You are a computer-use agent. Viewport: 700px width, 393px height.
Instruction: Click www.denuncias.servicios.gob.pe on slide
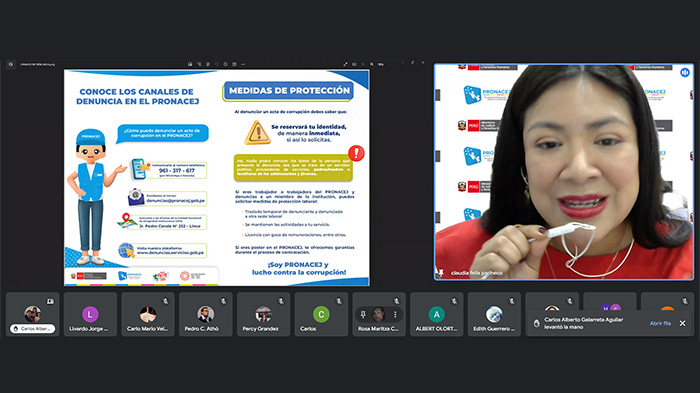[170, 253]
